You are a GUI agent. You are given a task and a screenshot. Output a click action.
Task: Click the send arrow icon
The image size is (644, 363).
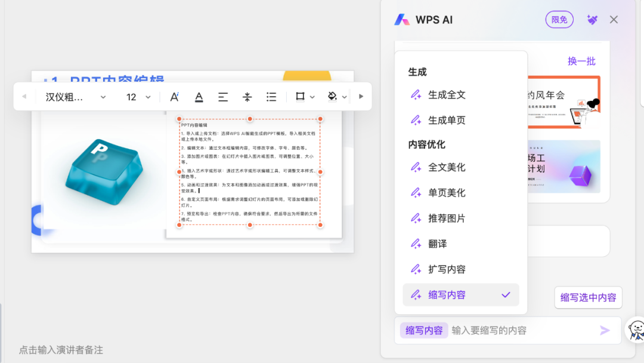605,331
